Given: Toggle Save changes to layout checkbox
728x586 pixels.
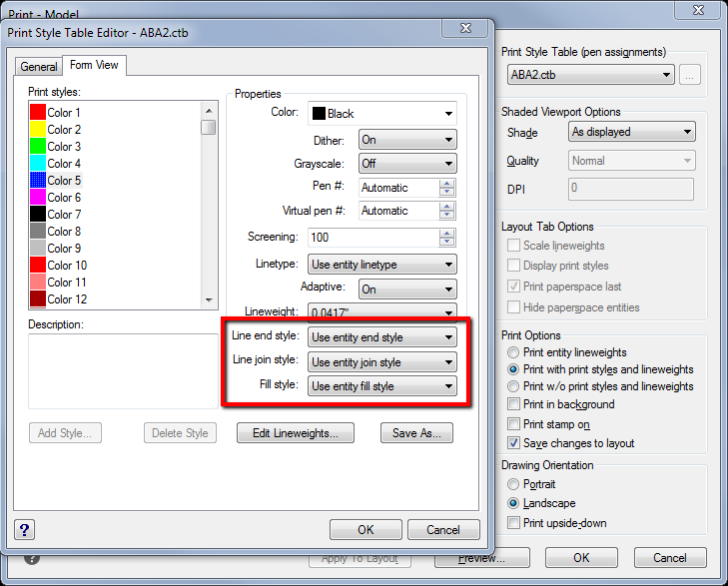Looking at the screenshot, I should [513, 442].
